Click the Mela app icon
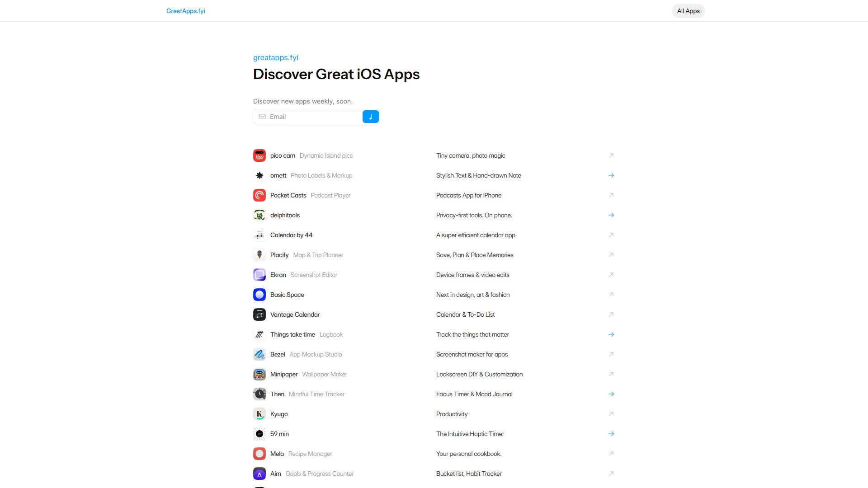Viewport: 868px width, 488px height. pos(259,454)
